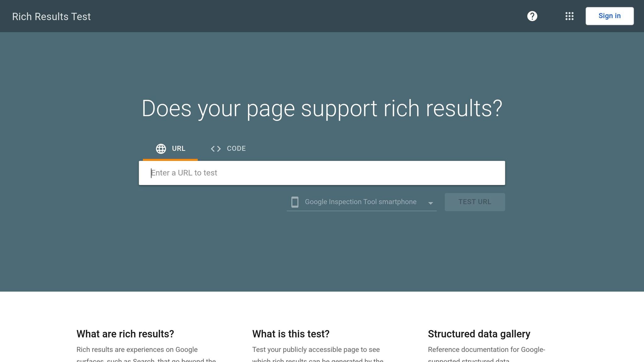The image size is (644, 362).
Task: Click the orange underline under URL tab
Action: (170, 159)
